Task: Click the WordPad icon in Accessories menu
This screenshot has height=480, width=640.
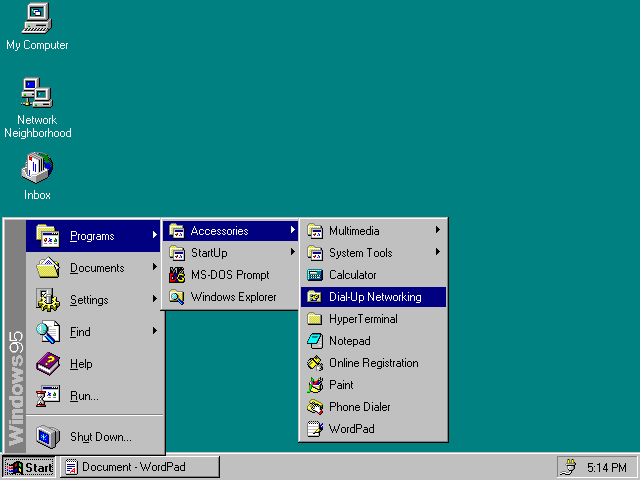Action: (x=315, y=429)
